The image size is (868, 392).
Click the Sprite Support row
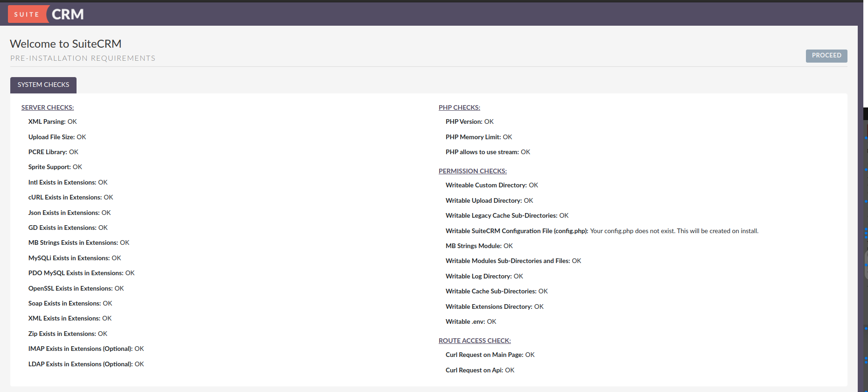55,167
